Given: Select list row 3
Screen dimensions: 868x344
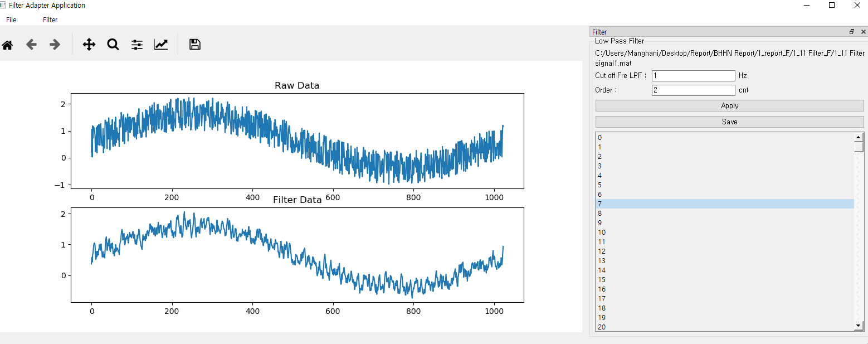Looking at the screenshot, I should coord(725,166).
